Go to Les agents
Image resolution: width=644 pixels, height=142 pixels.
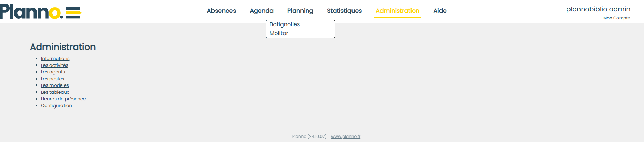tap(53, 72)
